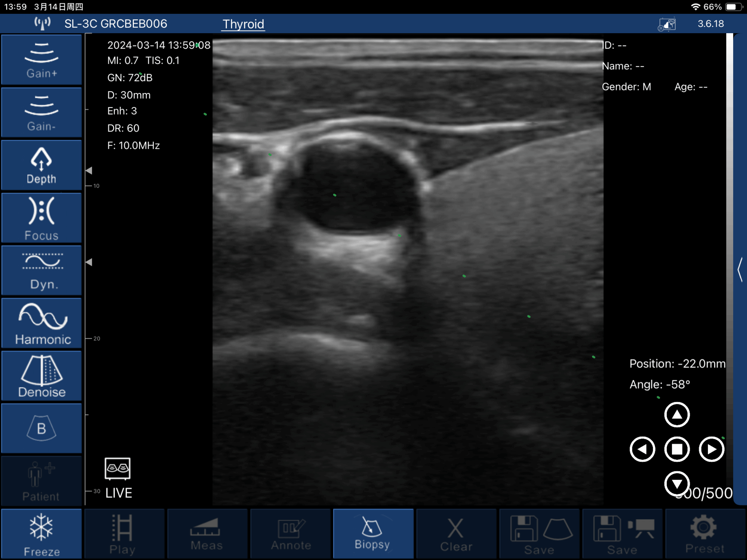Toggle the Biopsy guide line

[x=373, y=534]
